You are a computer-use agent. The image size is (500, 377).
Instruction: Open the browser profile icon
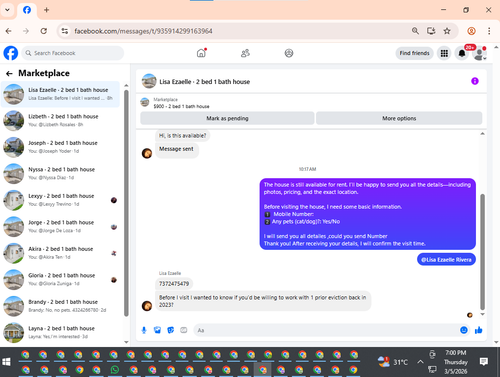coord(471,31)
